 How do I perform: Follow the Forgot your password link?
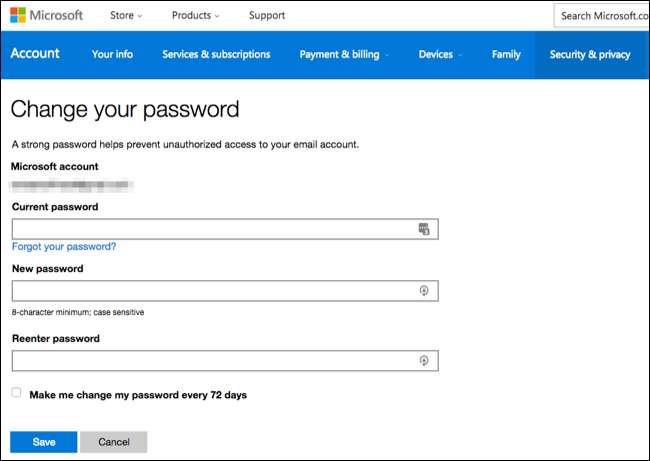point(64,246)
